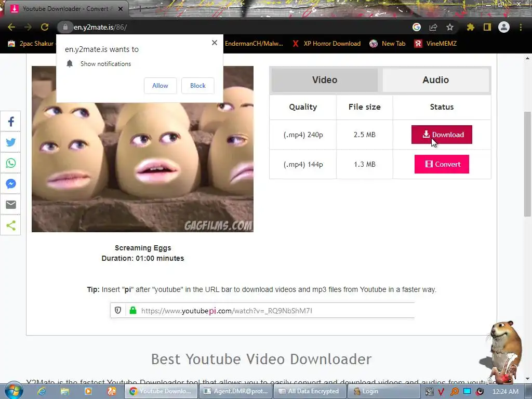Open the Chrome profile avatar
The image size is (532, 399).
point(504,27)
